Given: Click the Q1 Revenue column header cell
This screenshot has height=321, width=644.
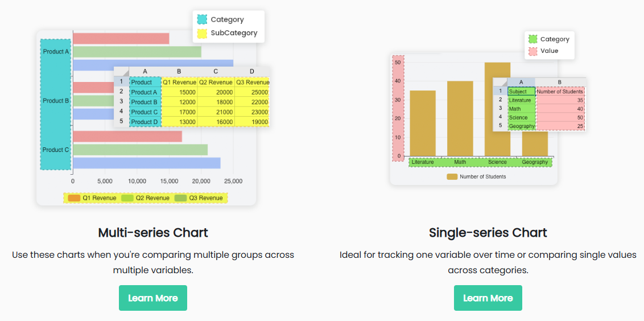Looking at the screenshot, I should [179, 82].
